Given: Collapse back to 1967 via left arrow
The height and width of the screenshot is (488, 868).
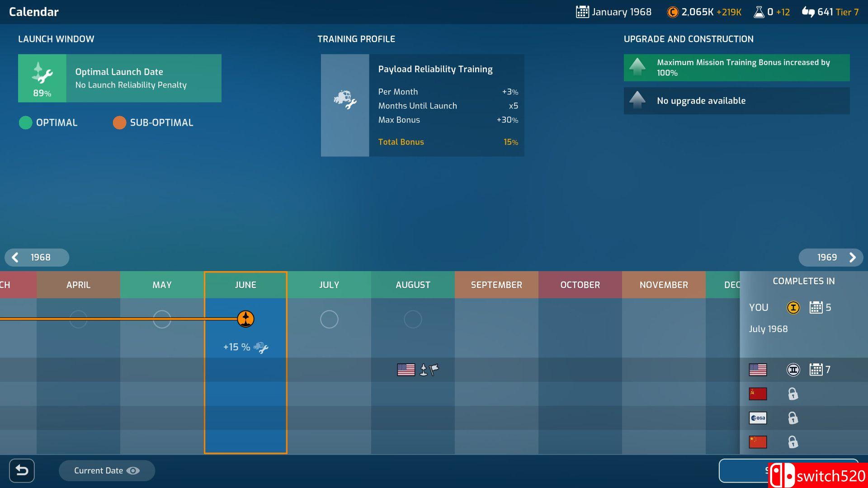Looking at the screenshot, I should point(15,258).
